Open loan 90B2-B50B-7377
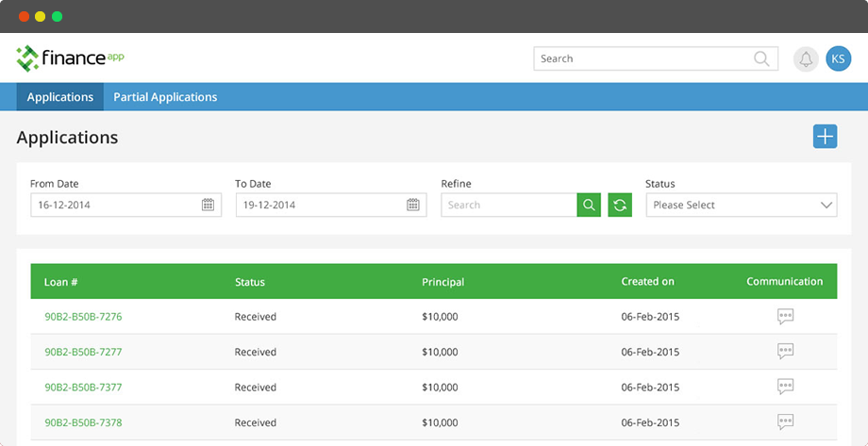The height and width of the screenshot is (446, 868). [83, 388]
